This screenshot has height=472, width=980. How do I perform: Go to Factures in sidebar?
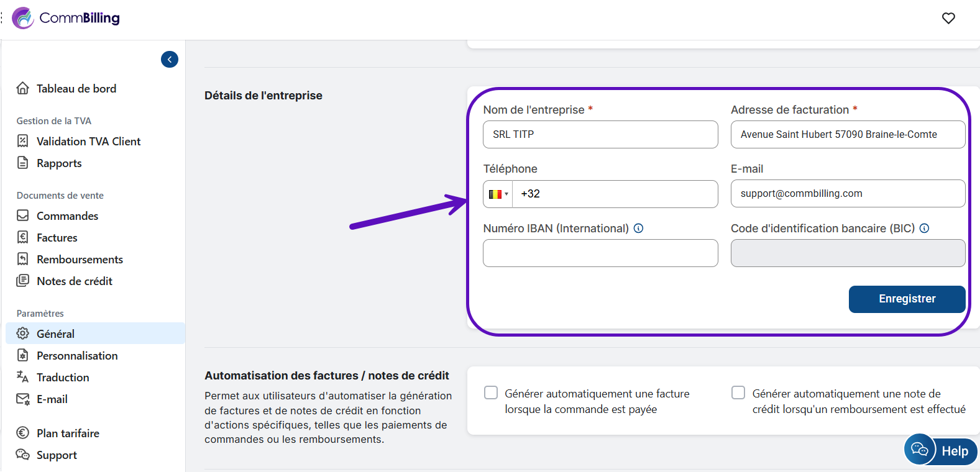pyautogui.click(x=57, y=237)
